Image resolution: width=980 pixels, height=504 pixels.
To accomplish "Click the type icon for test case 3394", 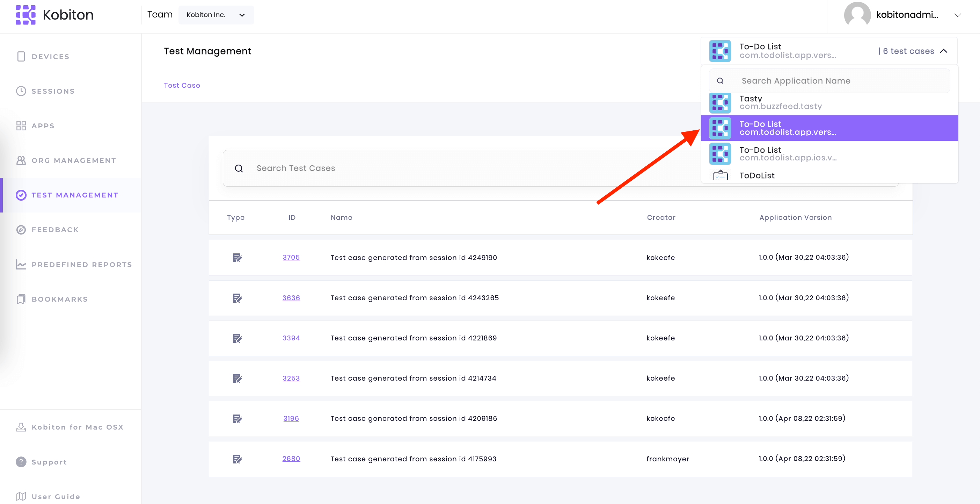I will pos(237,338).
